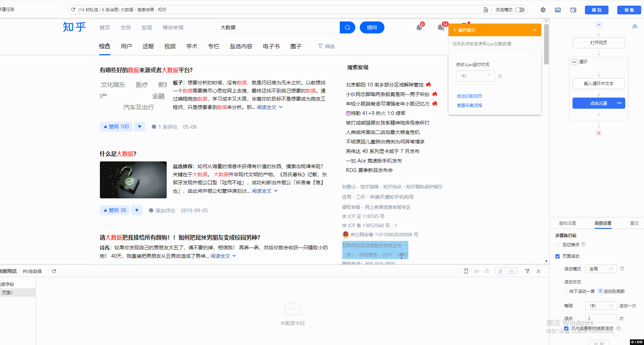
Task: Select the 向下滚动一屏 radio button
Action: tap(566, 291)
